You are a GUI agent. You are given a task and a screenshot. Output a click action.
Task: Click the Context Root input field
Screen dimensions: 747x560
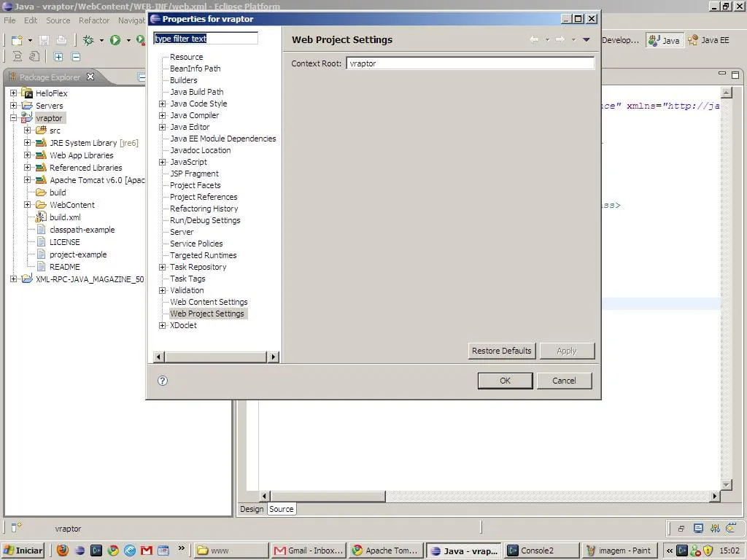[x=471, y=63]
